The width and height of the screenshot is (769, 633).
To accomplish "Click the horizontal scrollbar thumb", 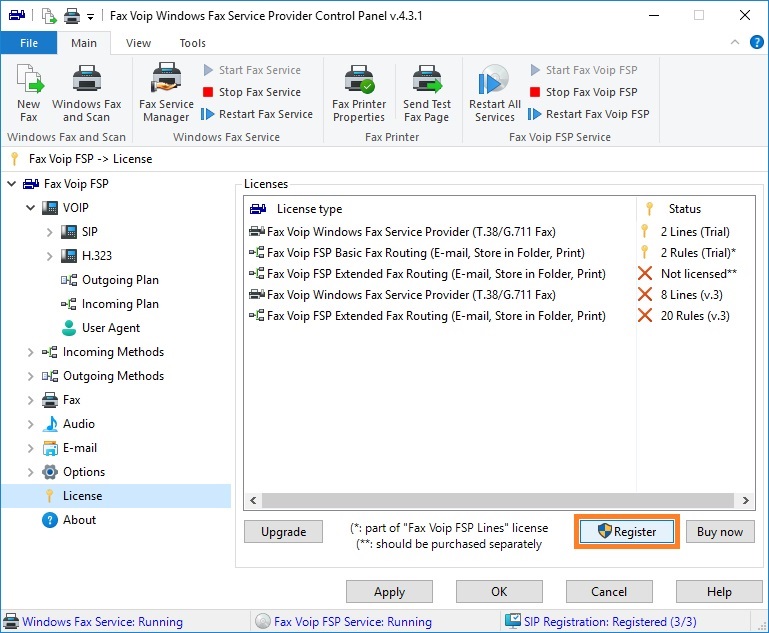I will click(x=498, y=501).
